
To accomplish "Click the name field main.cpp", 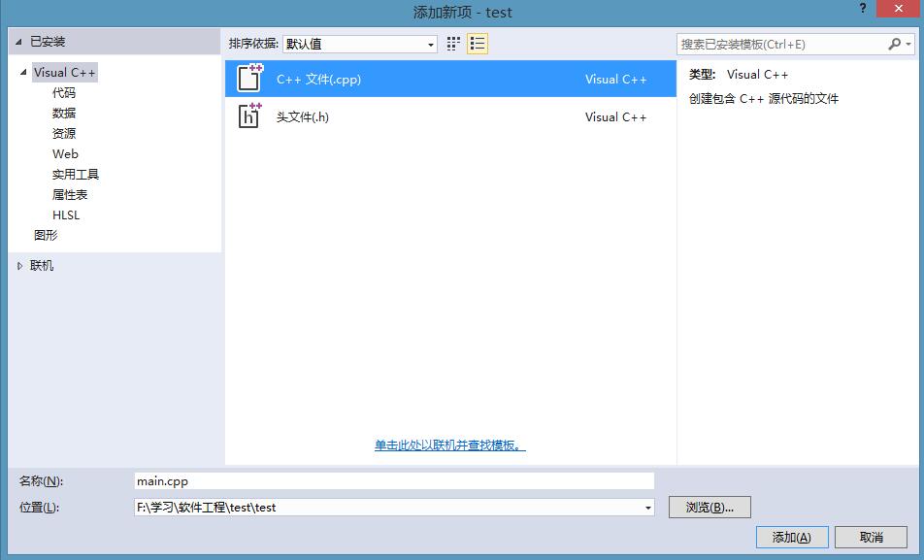I will (394, 481).
